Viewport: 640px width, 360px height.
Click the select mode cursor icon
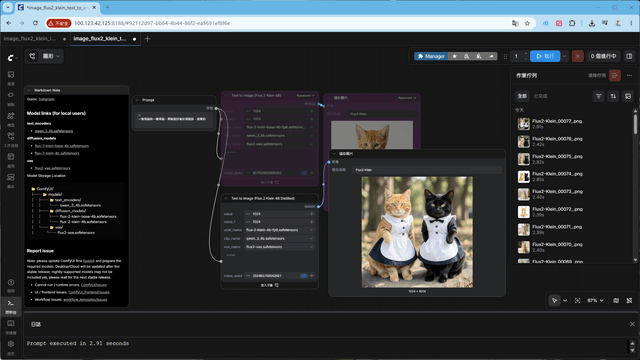click(x=555, y=300)
